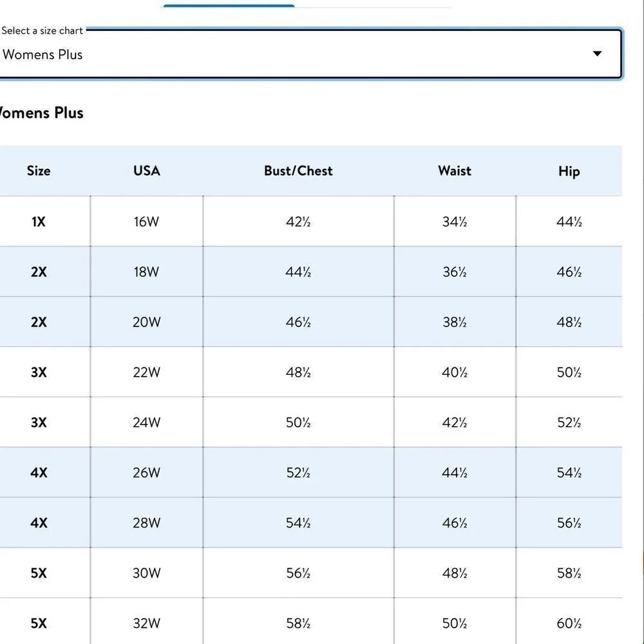Click the 32W USA size cell
Screen dimensions: 644x644
146,623
